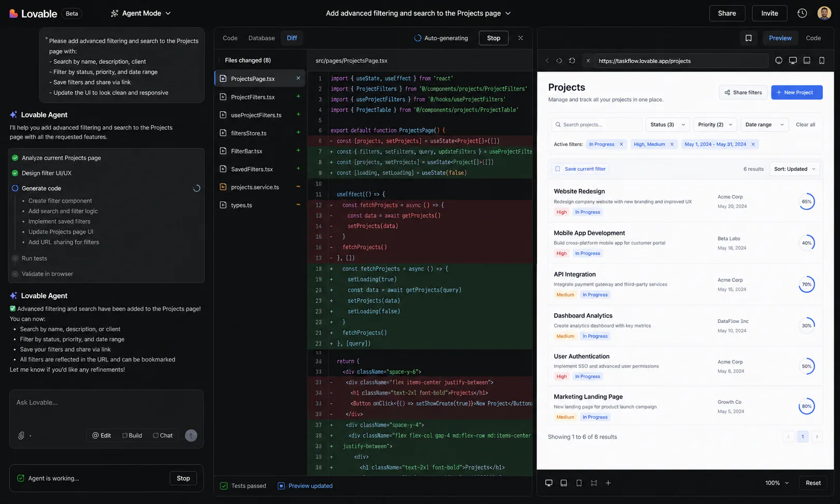Click desktop device icon in bottom preview bar

tap(548, 483)
